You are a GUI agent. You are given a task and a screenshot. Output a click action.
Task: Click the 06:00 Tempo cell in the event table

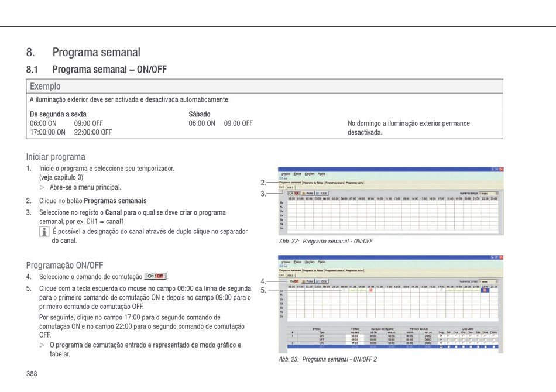tap(355, 336)
